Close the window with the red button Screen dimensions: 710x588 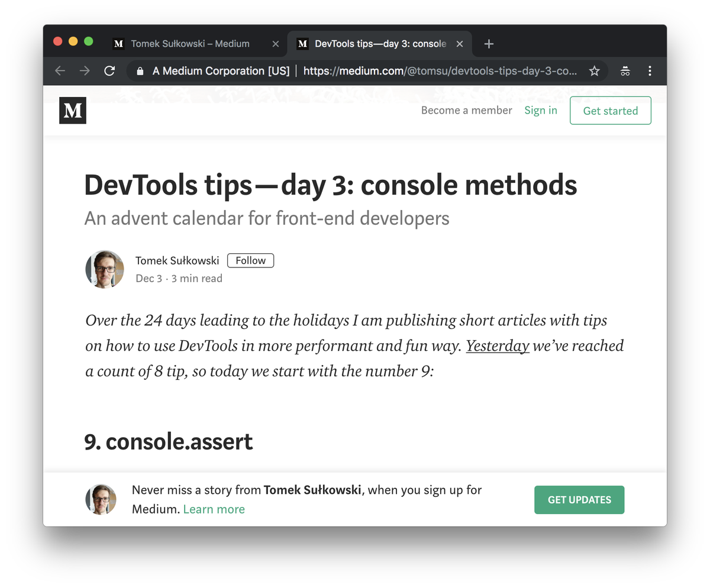(58, 41)
